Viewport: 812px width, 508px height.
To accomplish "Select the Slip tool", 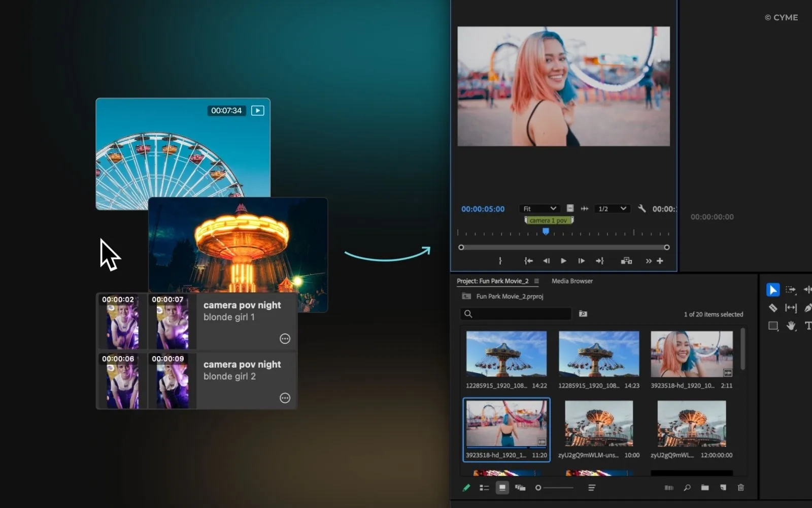I will pyautogui.click(x=791, y=308).
